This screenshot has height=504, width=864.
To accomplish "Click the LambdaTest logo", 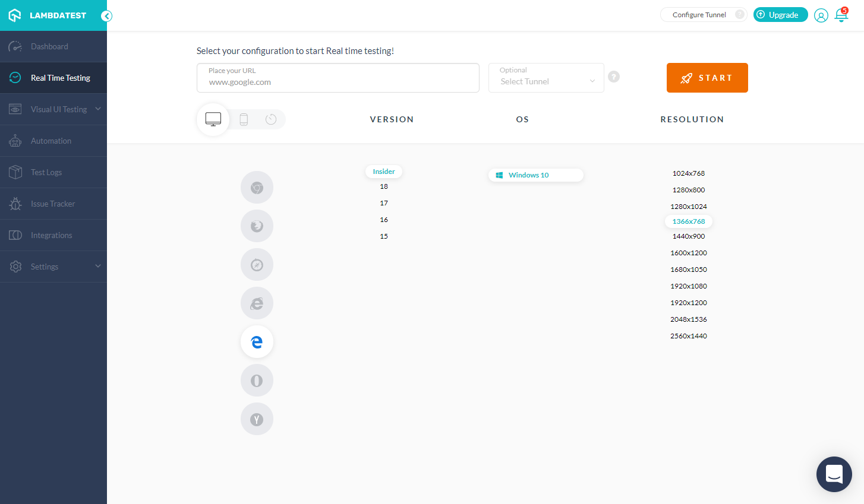I will [48, 15].
